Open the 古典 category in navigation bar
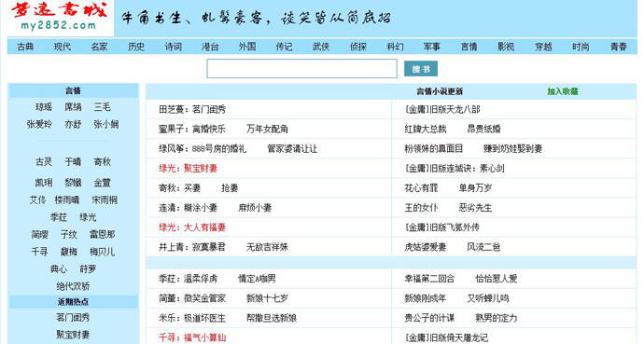Image resolution: width=644 pixels, height=344 pixels. [x=25, y=47]
